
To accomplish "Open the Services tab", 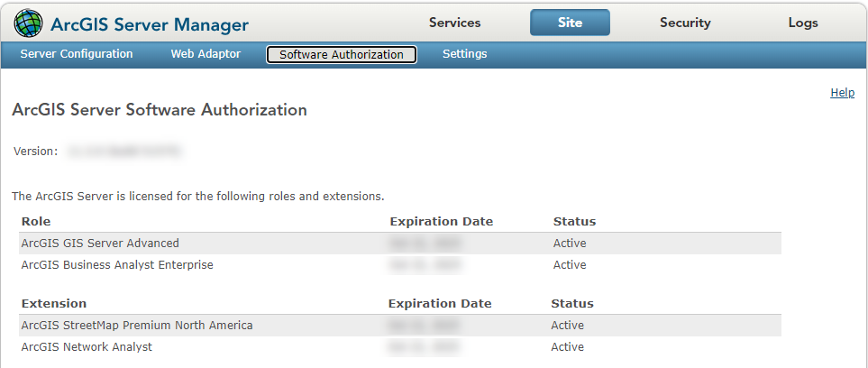I will [x=454, y=23].
